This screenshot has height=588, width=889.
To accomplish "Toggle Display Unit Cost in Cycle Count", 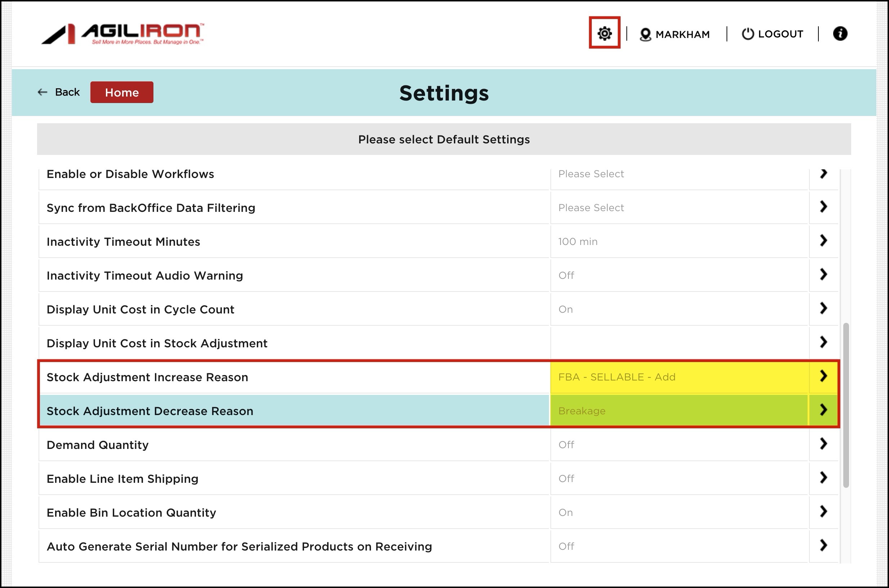I will [x=566, y=309].
